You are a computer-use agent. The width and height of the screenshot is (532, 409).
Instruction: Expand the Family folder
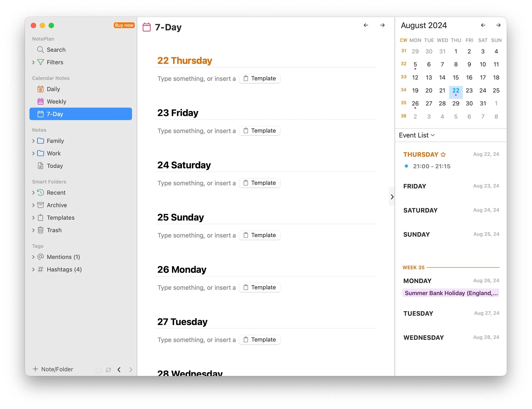[33, 141]
